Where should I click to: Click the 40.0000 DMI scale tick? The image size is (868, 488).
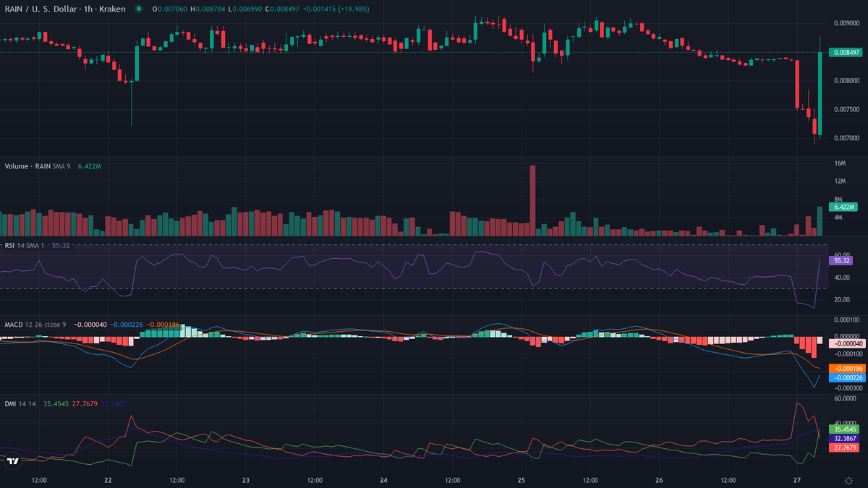point(845,423)
